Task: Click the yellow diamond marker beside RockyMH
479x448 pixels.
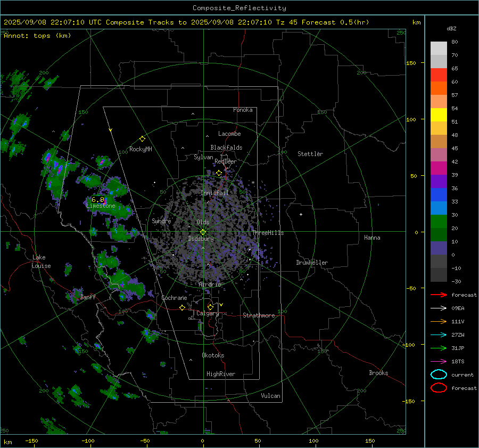Action: point(142,139)
